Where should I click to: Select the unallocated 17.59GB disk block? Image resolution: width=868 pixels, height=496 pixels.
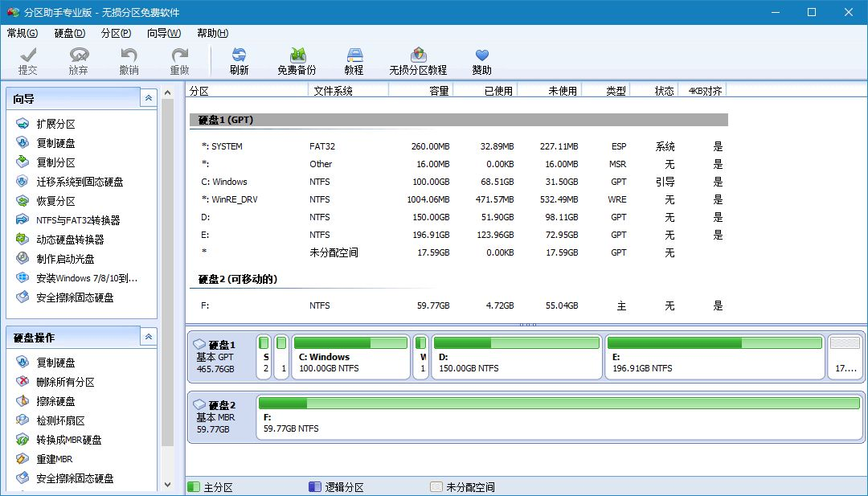pyautogui.click(x=845, y=357)
